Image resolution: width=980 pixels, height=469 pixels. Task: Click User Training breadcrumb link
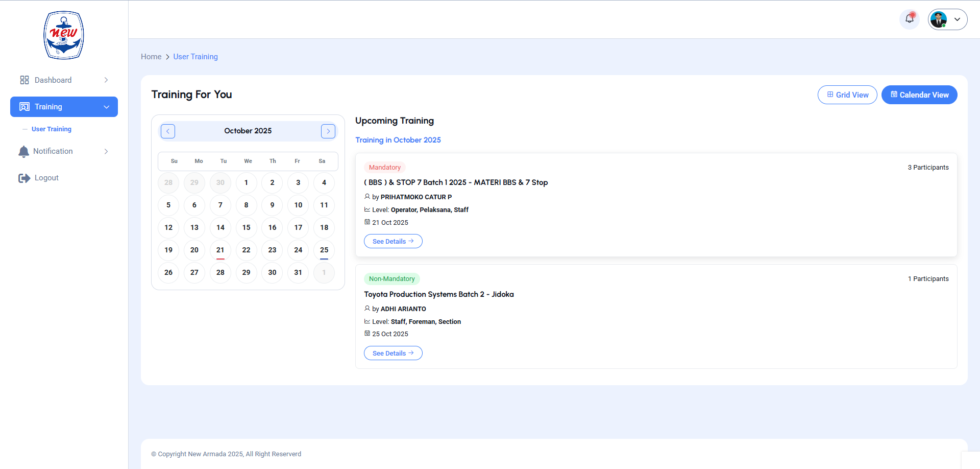click(195, 57)
